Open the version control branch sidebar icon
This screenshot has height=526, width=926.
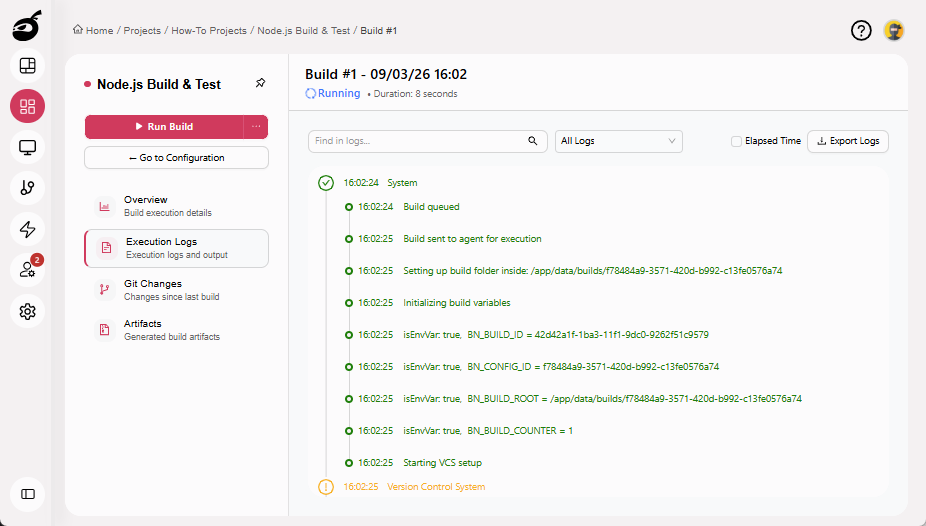click(x=27, y=188)
